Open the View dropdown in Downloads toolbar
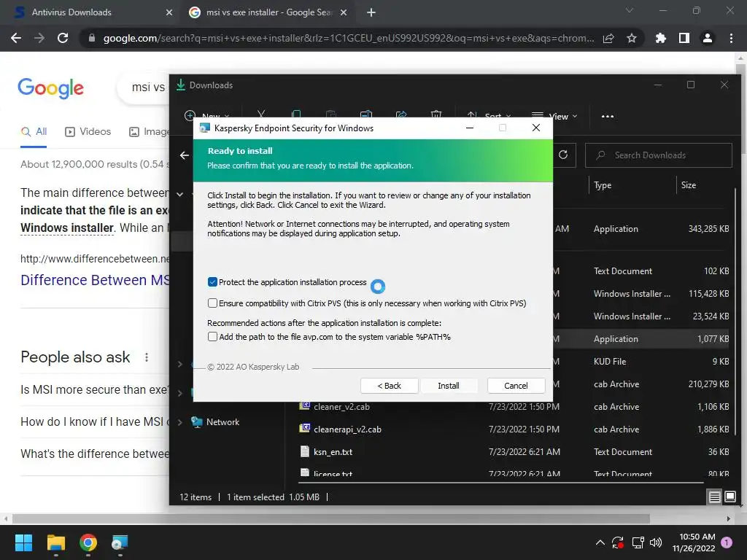Image resolution: width=747 pixels, height=560 pixels. (x=554, y=116)
